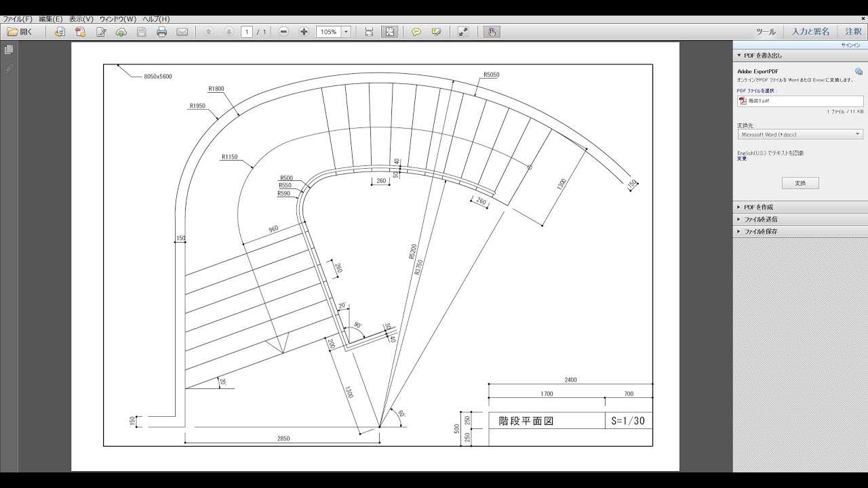Click the サインイン link
Viewport: 868px width, 488px height.
point(851,45)
